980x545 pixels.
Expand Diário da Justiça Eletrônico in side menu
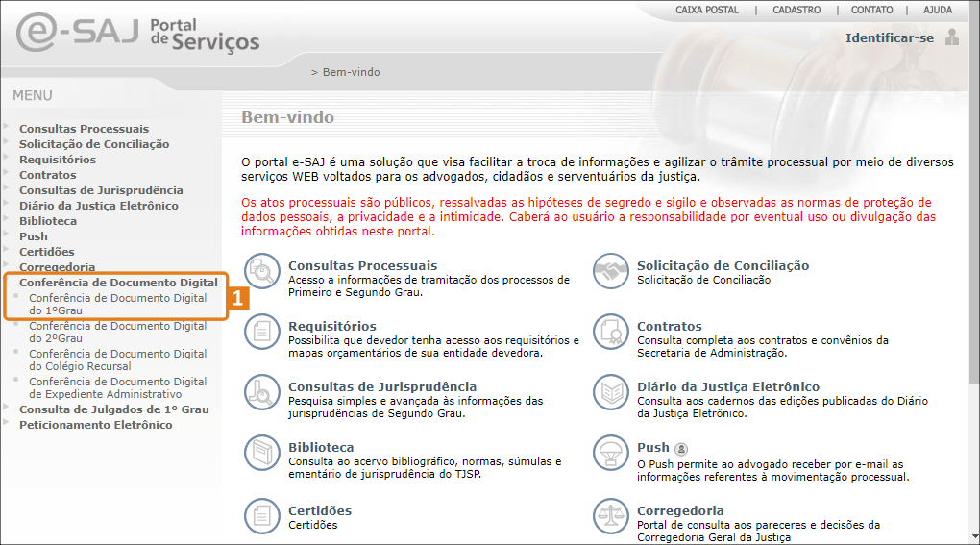pyautogui.click(x=98, y=206)
